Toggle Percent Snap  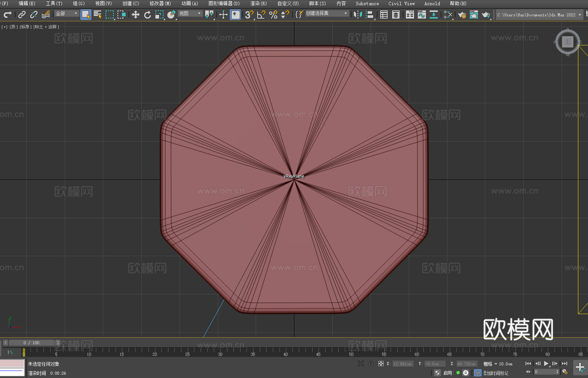[273, 14]
